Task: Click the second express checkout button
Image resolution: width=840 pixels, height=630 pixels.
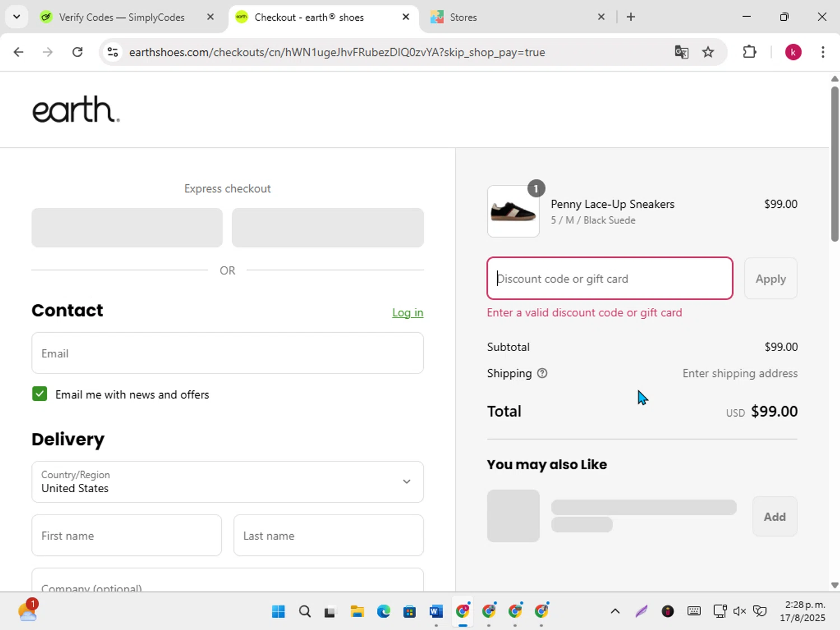Action: (328, 227)
